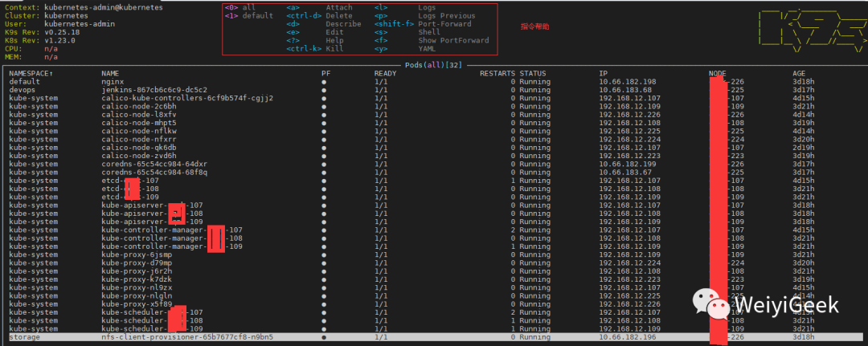Select the <0> all namespace shortcut
This screenshot has width=868, height=346.
click(x=240, y=8)
